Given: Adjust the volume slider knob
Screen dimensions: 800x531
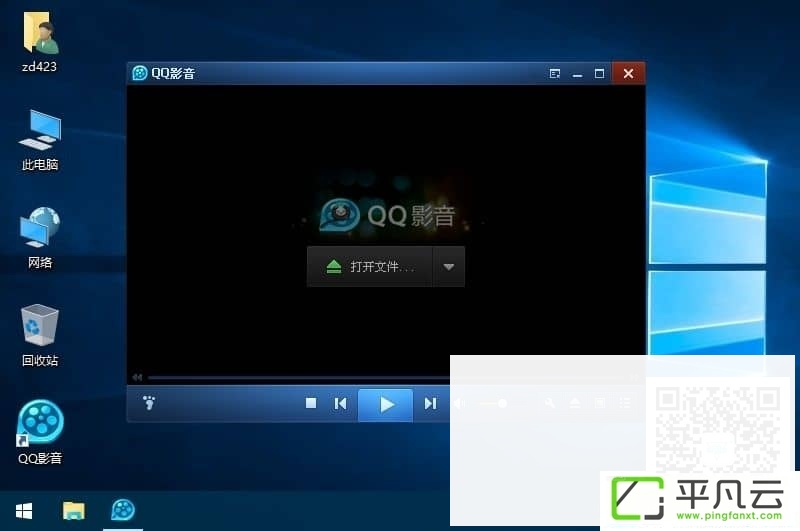Looking at the screenshot, I should pyautogui.click(x=503, y=404).
